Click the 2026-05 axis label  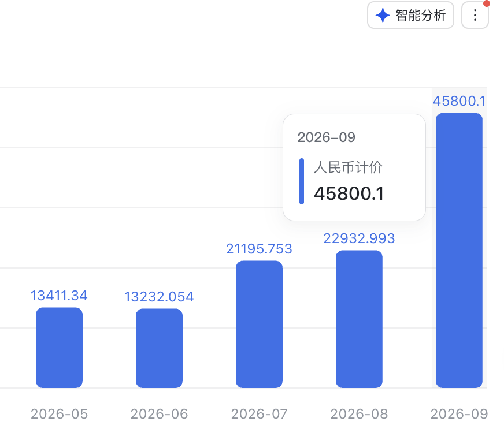tap(59, 414)
